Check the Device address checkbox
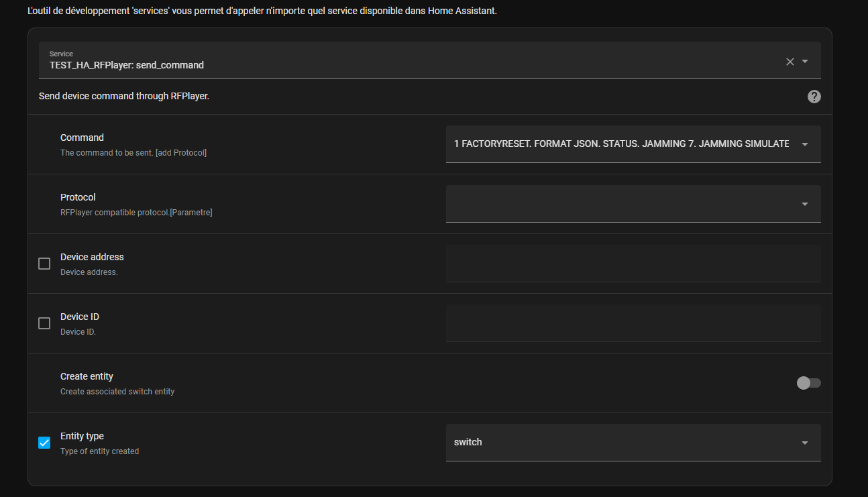 pos(44,264)
